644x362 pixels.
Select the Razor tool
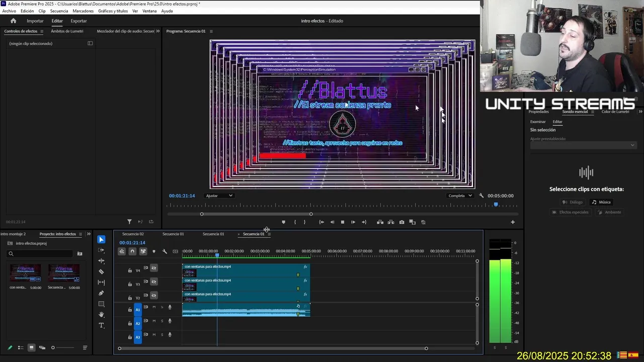pyautogui.click(x=101, y=271)
